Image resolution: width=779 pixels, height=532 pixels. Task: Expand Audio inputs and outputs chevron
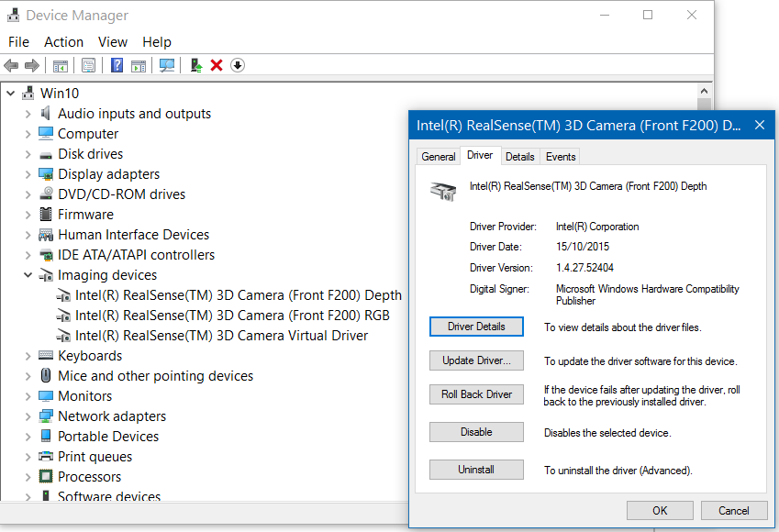[28, 114]
